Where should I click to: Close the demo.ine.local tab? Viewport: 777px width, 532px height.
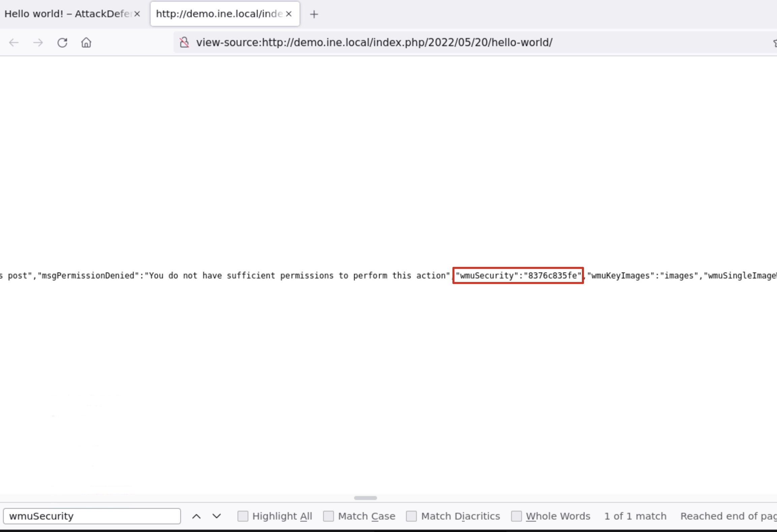tap(289, 14)
